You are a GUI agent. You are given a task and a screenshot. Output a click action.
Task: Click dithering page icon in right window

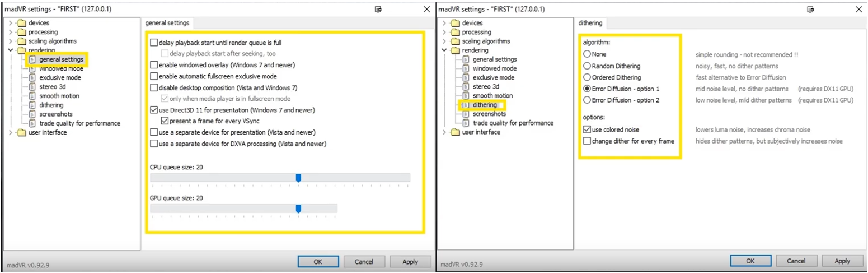tap(466, 105)
